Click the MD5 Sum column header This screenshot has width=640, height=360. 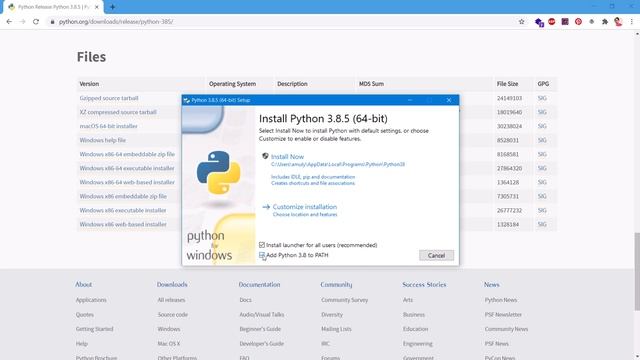coord(371,84)
